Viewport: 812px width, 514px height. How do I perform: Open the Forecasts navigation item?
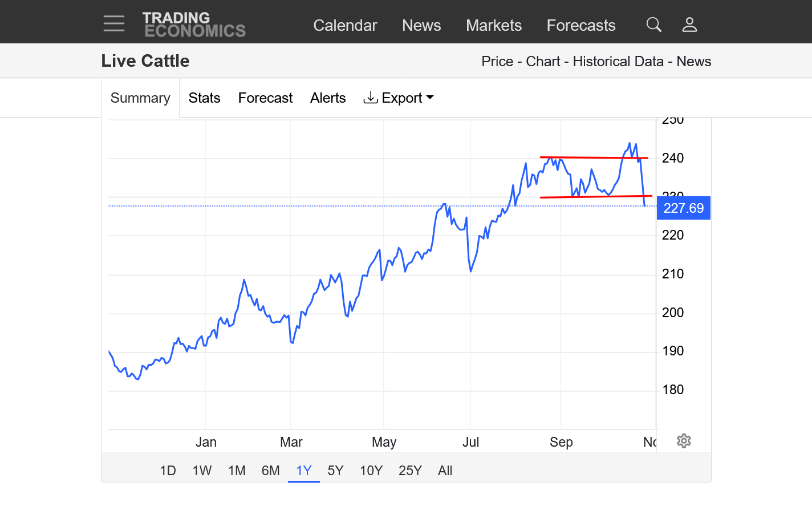581,26
